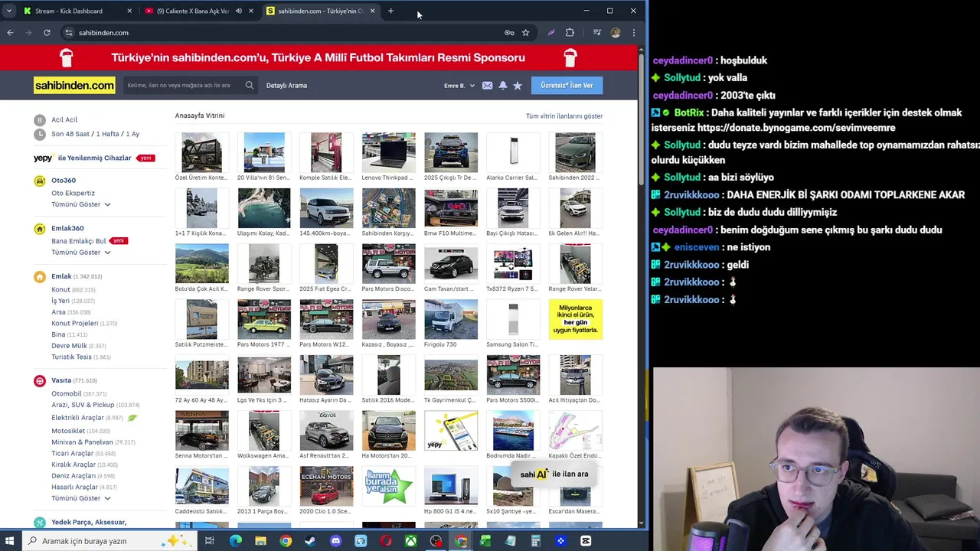
Task: Open the Chrome tab search dropdown arrow
Action: 8,11
